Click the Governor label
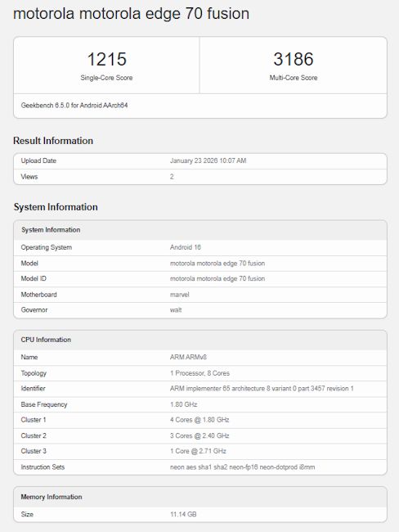This screenshot has height=532, width=399. click(x=34, y=309)
